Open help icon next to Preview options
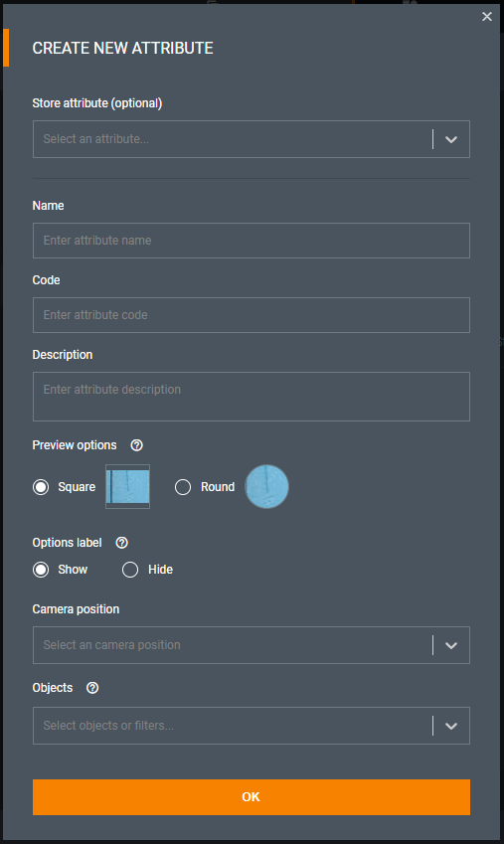Viewport: 504px width, 844px height. 137,445
